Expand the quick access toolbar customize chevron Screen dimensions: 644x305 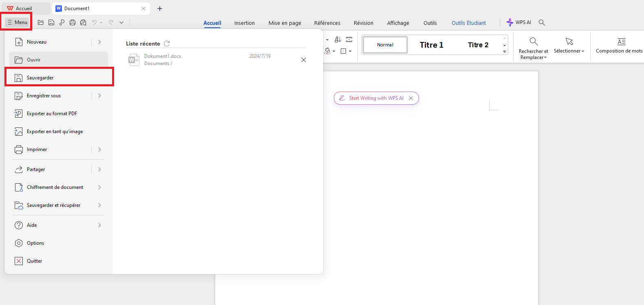pyautogui.click(x=121, y=23)
